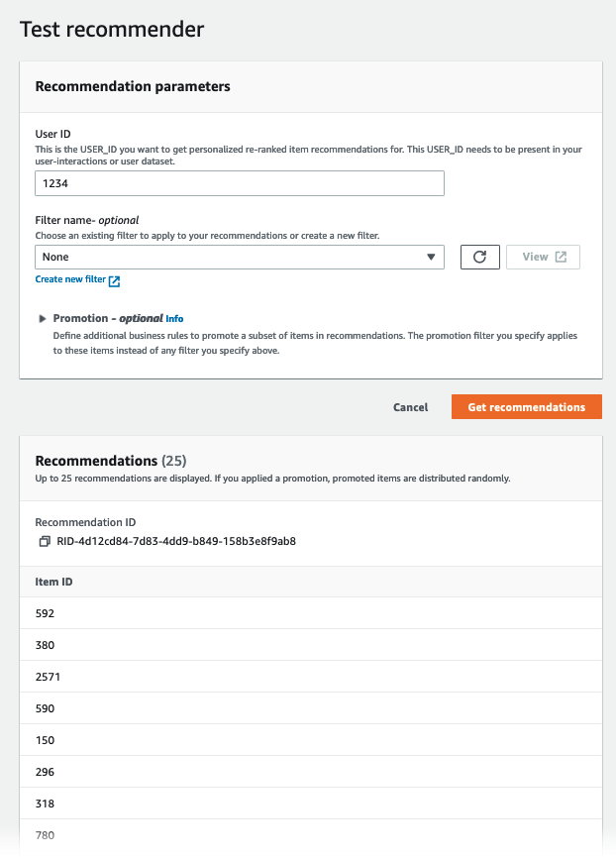
Task: Click the Promotion disclosure triangle
Action: 40,318
